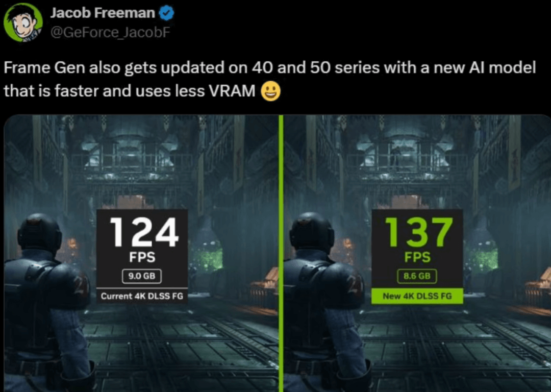Select the New 4K DLSS FG label
Image resolution: width=551 pixels, height=392 pixels.
417,296
